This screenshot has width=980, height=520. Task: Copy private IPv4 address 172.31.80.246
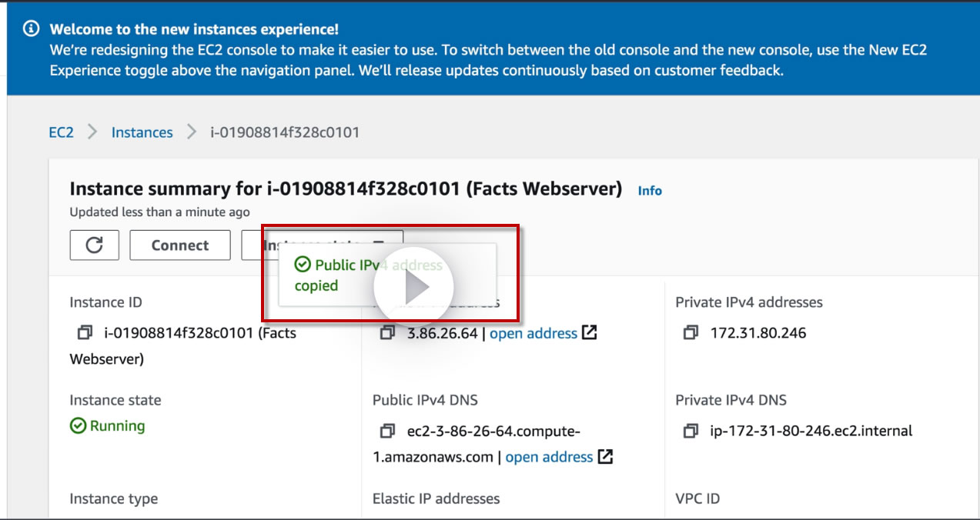pyautogui.click(x=691, y=333)
